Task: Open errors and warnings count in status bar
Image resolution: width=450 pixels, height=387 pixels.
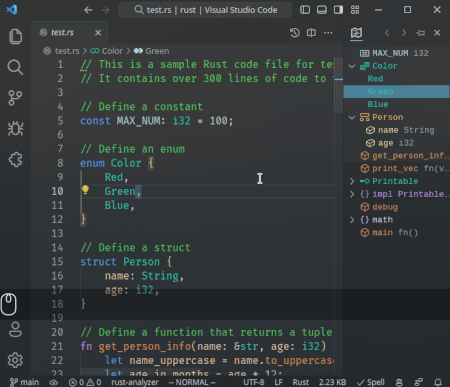Action: (x=85, y=382)
